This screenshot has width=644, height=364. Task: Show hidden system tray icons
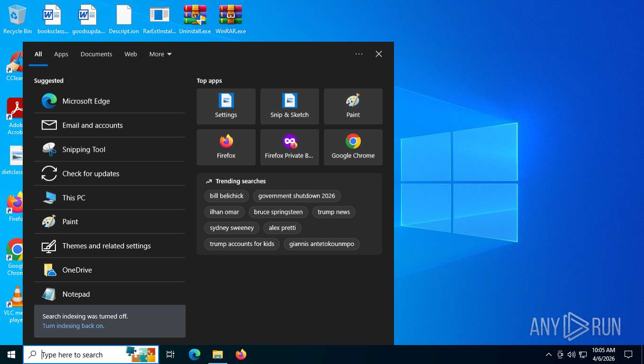[x=549, y=355]
